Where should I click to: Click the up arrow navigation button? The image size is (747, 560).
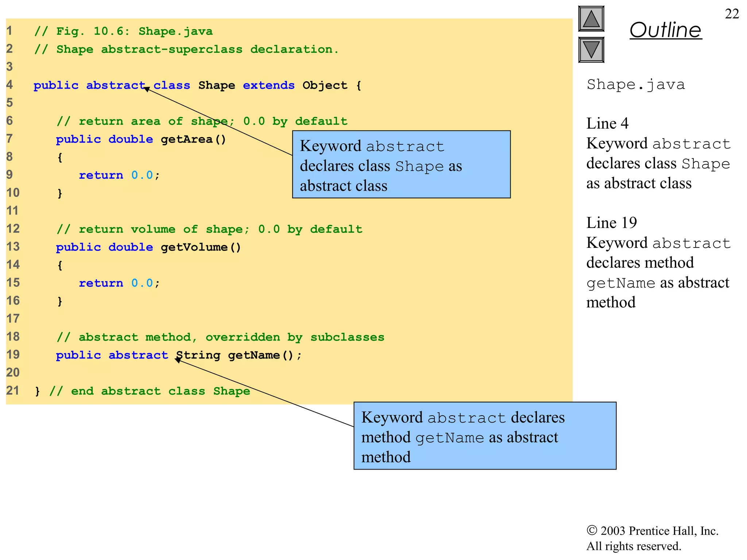[591, 19]
